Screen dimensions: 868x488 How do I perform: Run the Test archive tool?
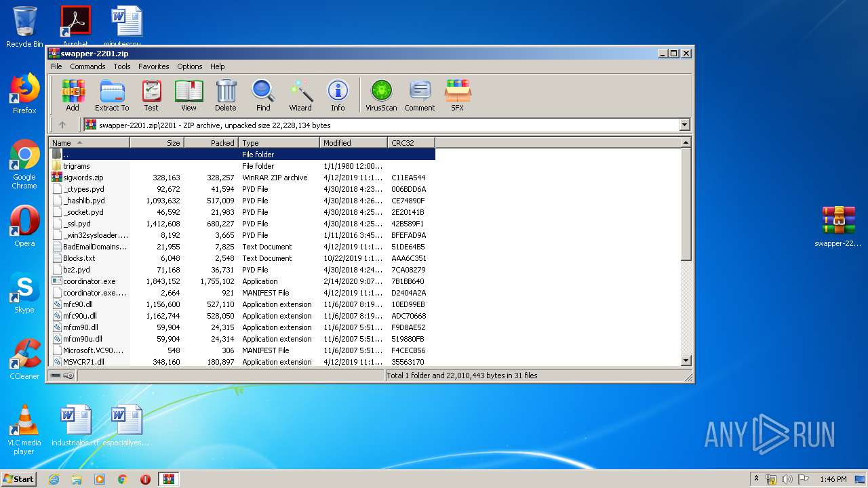click(x=151, y=96)
